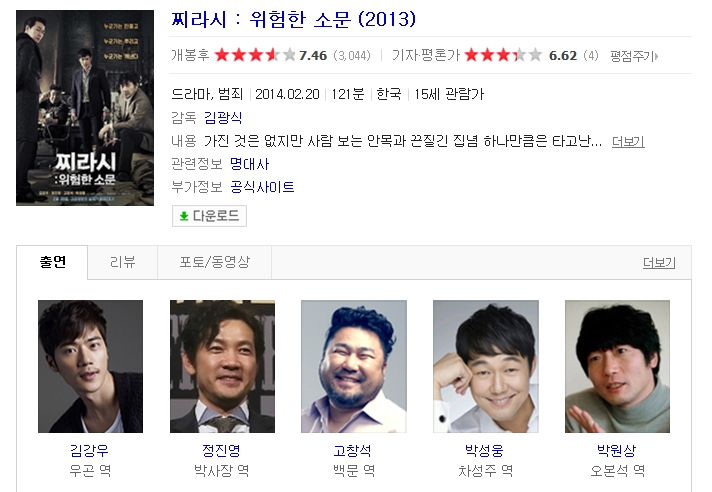
Task: Click the 김강우 actor photo
Action: pyautogui.click(x=90, y=366)
